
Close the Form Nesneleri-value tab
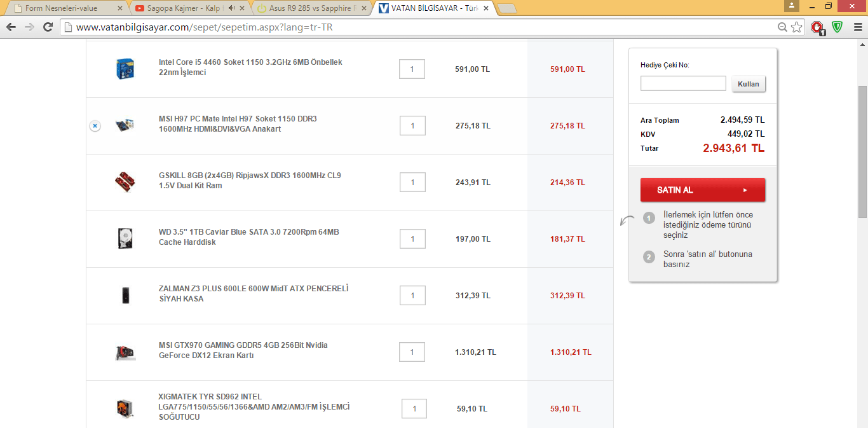[119, 8]
